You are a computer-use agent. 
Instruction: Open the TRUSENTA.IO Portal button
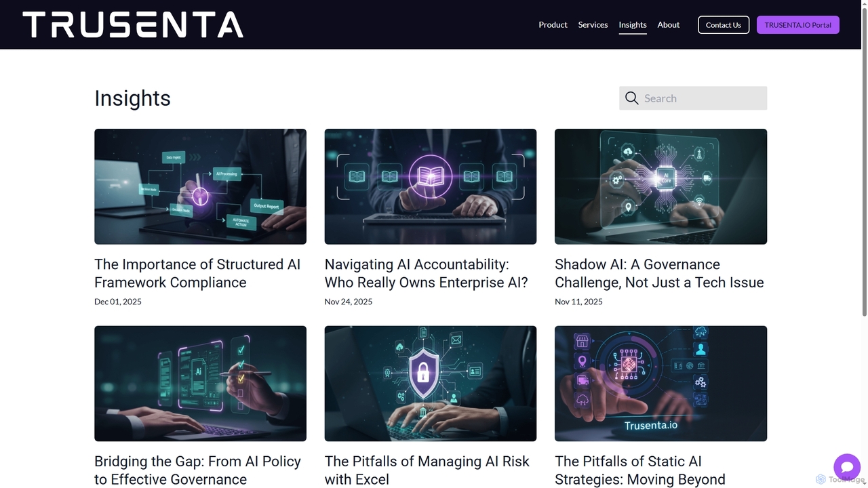tap(798, 25)
